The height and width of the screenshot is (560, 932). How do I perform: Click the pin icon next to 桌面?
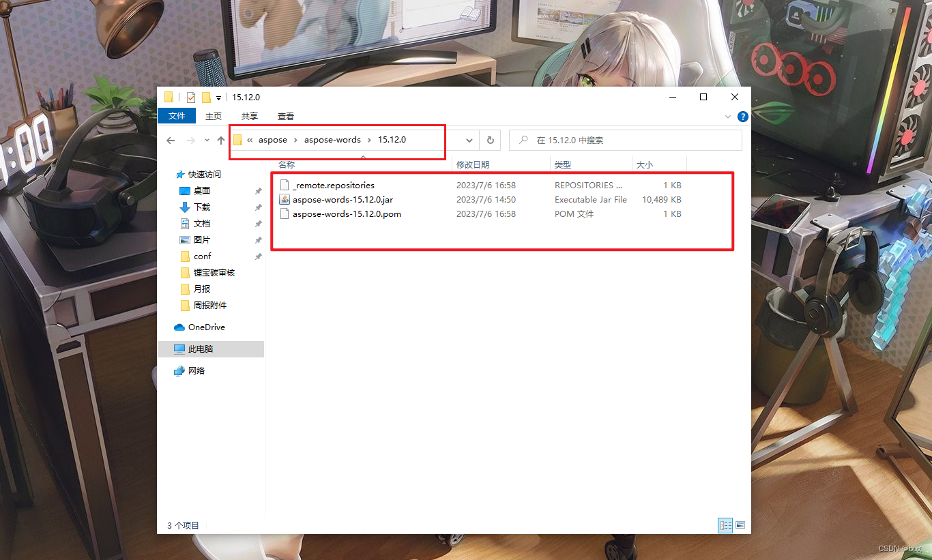point(258,191)
